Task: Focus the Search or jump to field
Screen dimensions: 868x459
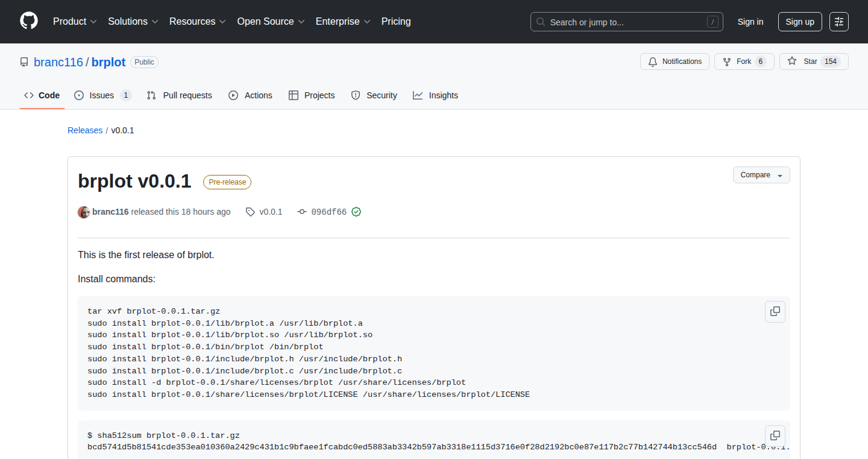Action: pyautogui.click(x=627, y=22)
